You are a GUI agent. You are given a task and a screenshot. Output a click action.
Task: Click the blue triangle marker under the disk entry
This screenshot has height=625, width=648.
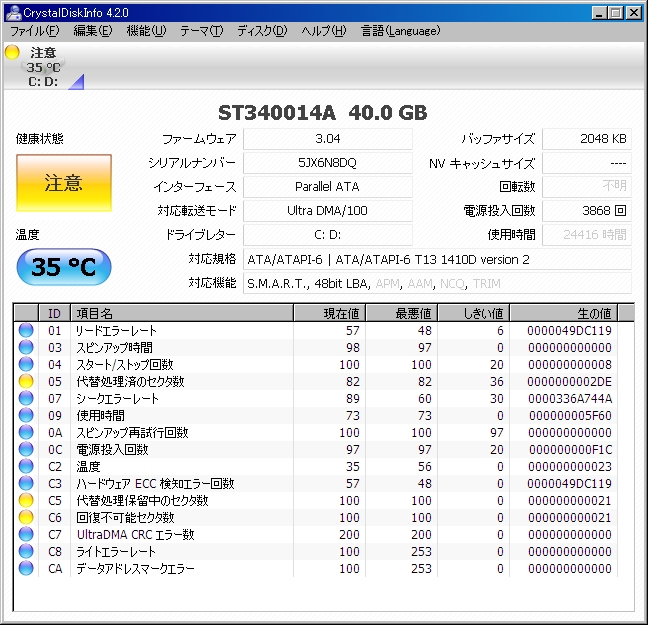coord(77,82)
